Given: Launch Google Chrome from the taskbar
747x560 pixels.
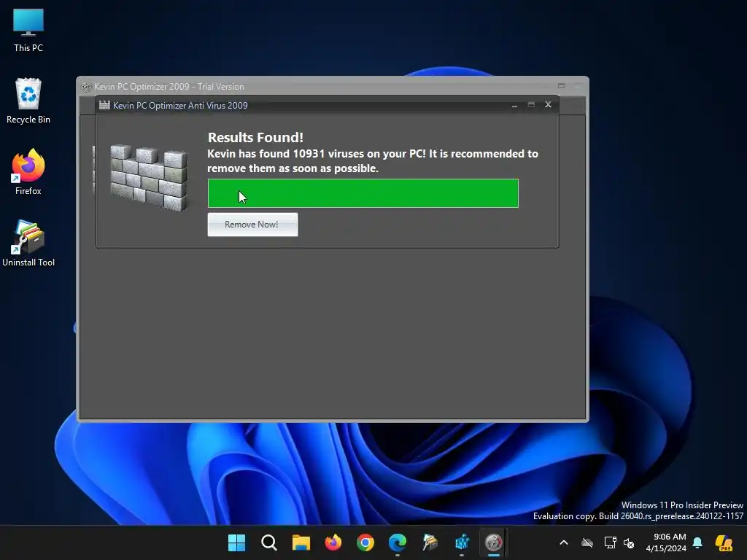Looking at the screenshot, I should click(365, 542).
